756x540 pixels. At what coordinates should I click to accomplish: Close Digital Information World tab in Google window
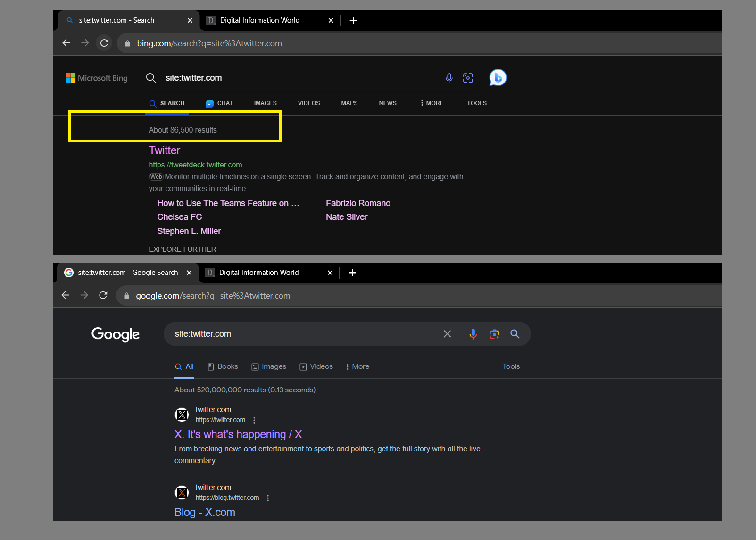[x=330, y=273]
